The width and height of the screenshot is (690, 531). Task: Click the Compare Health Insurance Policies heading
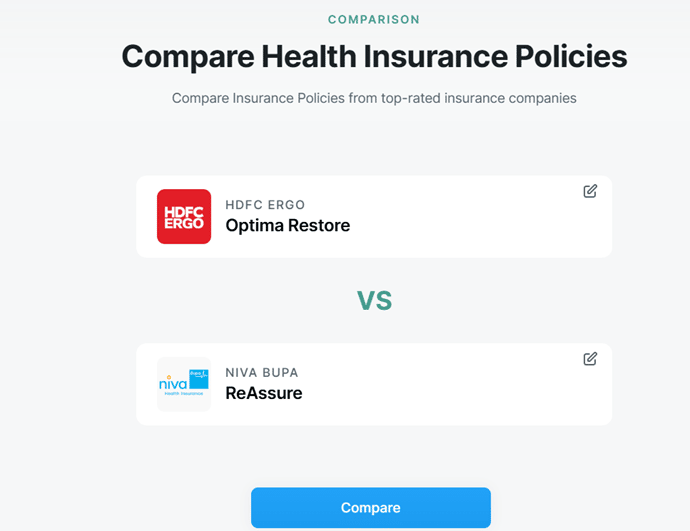pyautogui.click(x=374, y=56)
